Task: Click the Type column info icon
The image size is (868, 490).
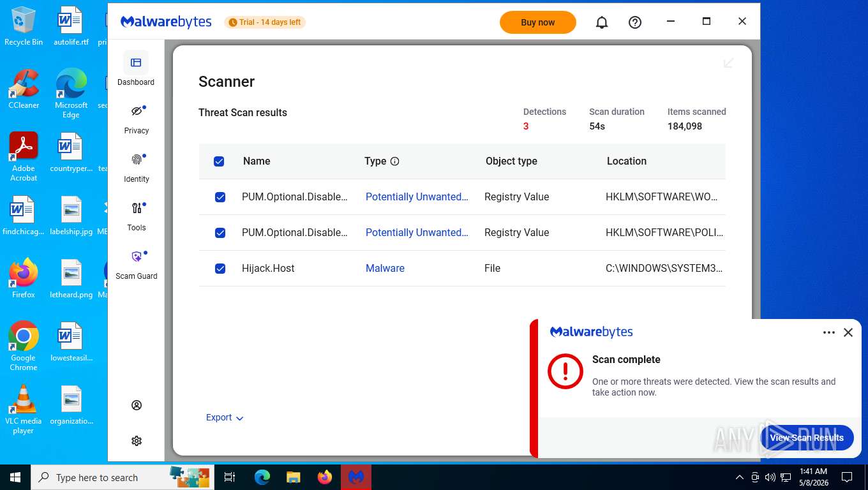Action: pyautogui.click(x=394, y=161)
